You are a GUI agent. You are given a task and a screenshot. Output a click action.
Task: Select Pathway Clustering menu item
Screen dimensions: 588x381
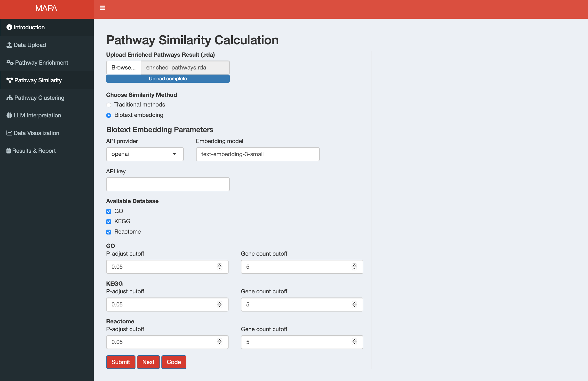point(47,98)
